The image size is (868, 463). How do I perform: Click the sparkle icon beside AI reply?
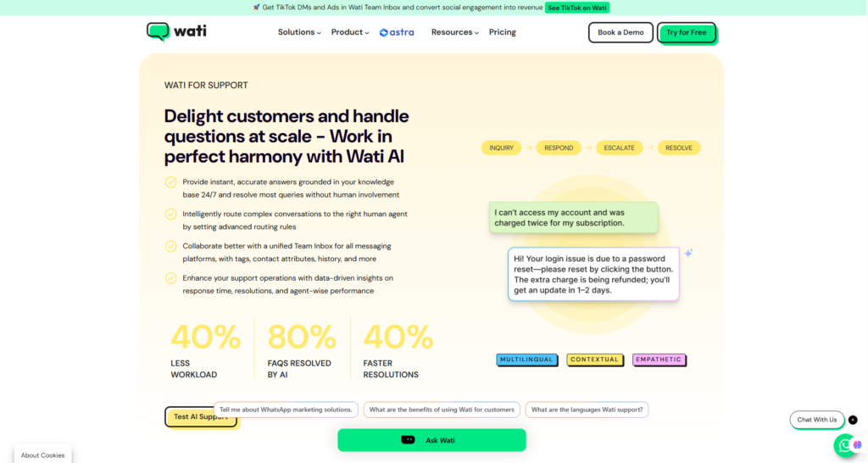[x=688, y=253]
